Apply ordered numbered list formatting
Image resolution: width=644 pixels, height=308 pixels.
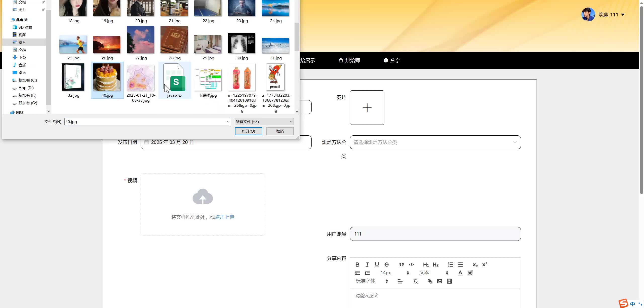[451, 264]
